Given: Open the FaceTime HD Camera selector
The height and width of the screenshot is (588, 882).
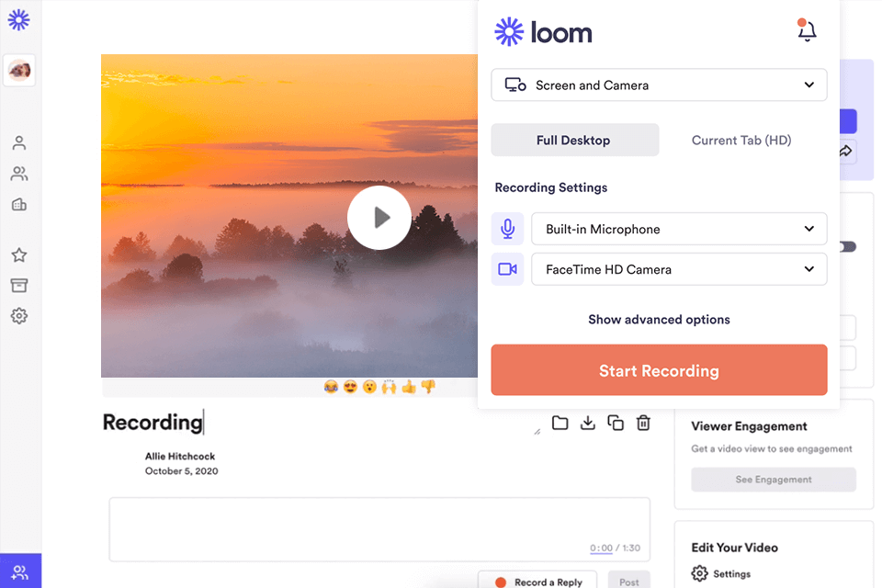Looking at the screenshot, I should [x=679, y=269].
